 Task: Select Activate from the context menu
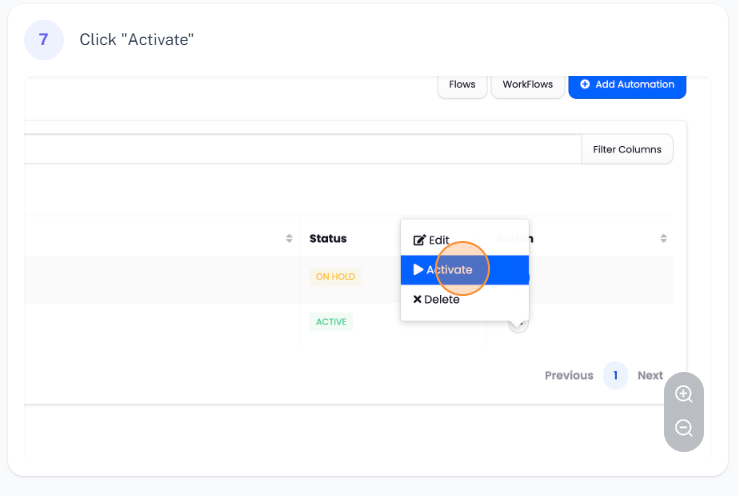449,270
